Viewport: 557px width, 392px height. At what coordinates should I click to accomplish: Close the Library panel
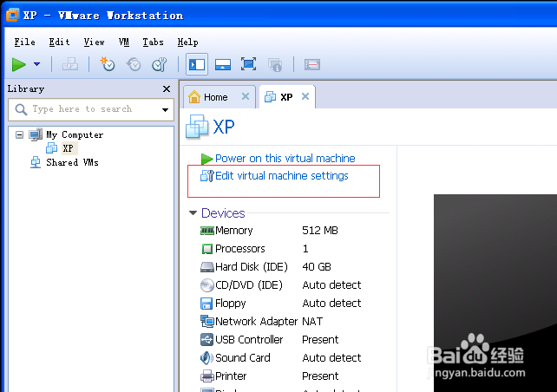[167, 88]
